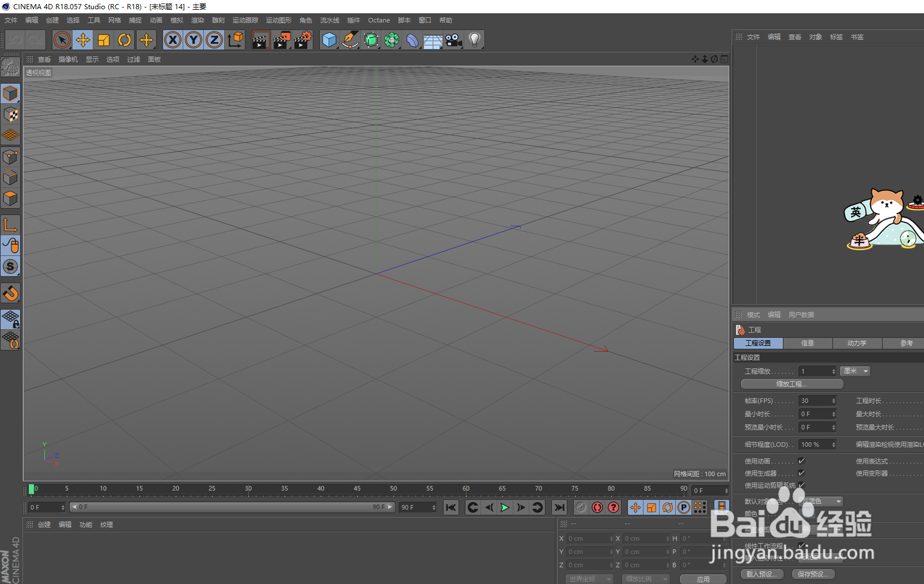Screen dimensions: 924x584
Task: Click 工程缩放 value stepper
Action: (x=833, y=371)
